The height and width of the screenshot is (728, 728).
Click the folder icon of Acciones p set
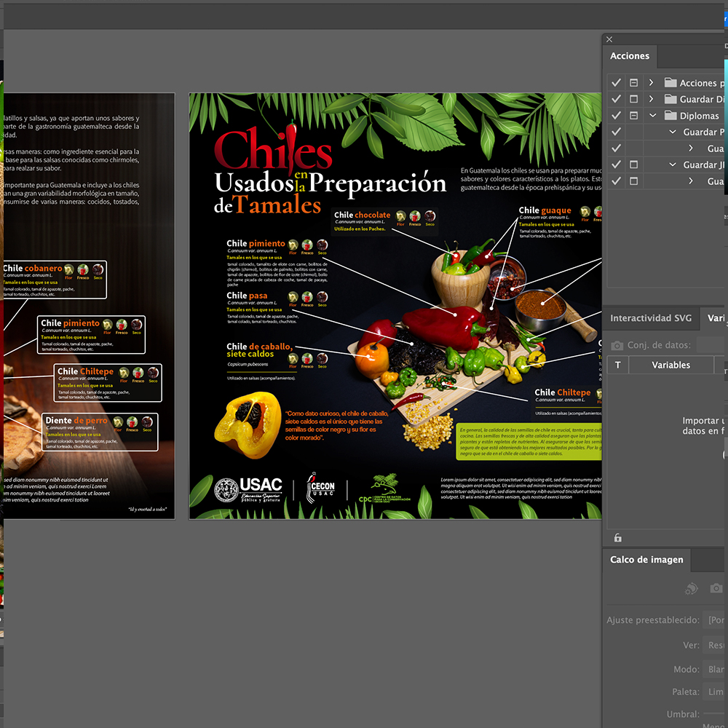pyautogui.click(x=670, y=83)
